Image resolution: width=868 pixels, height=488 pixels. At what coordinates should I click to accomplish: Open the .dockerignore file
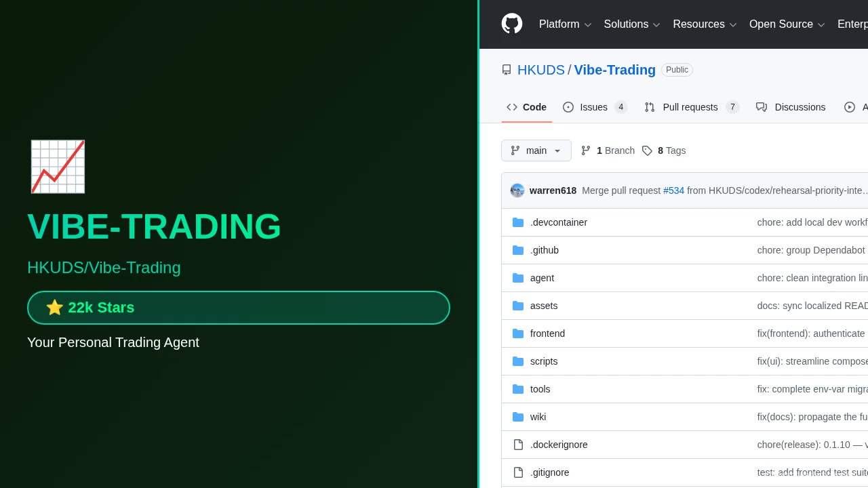[x=559, y=445]
